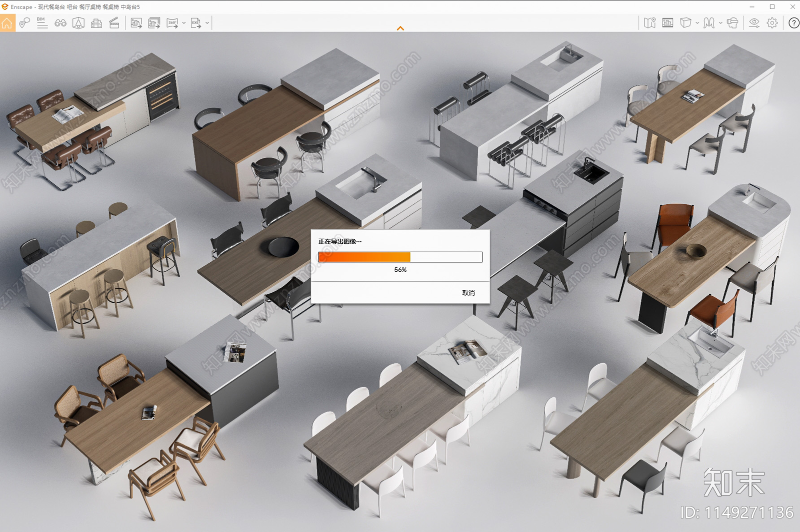800x532 pixels.
Task: Open the EXE export dropdown arrow
Action: tap(207, 23)
